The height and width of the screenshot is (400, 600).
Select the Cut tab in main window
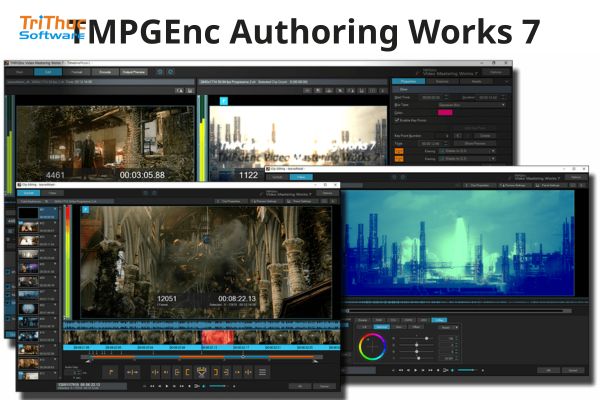click(48, 72)
